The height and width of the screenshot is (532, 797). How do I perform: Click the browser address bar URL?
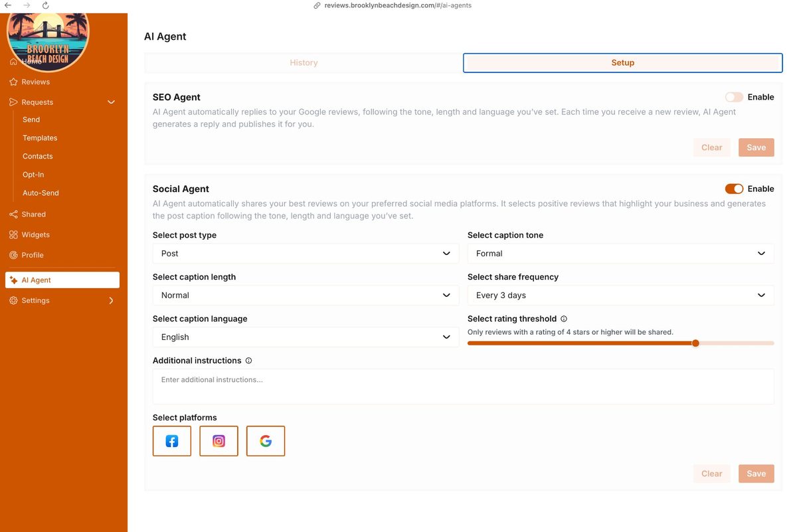[x=398, y=5]
